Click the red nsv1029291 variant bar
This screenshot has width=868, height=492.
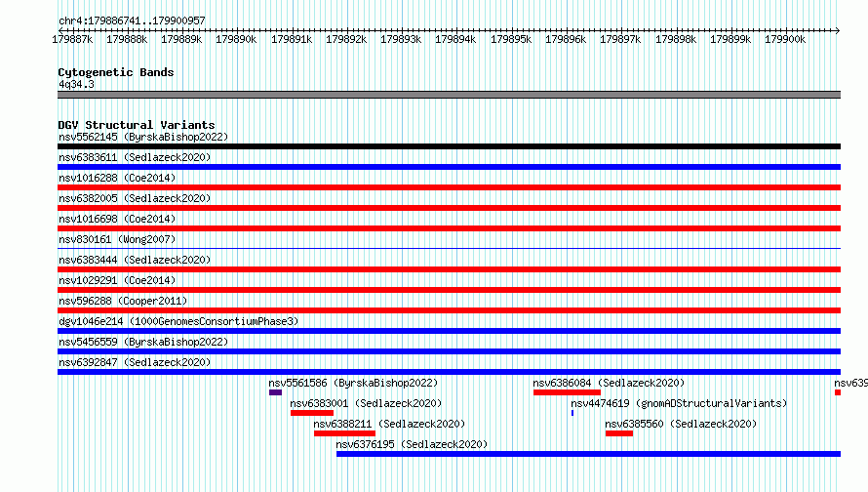tap(449, 290)
